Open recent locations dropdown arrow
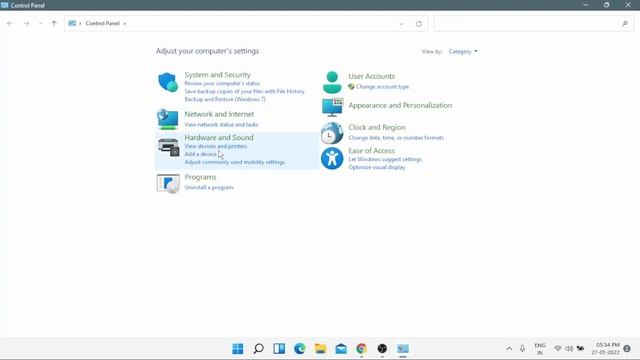The image size is (640, 360). click(40, 24)
